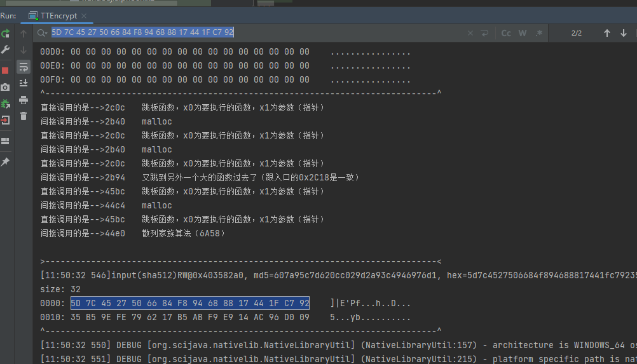Click the line containing 44e0

[132, 233]
